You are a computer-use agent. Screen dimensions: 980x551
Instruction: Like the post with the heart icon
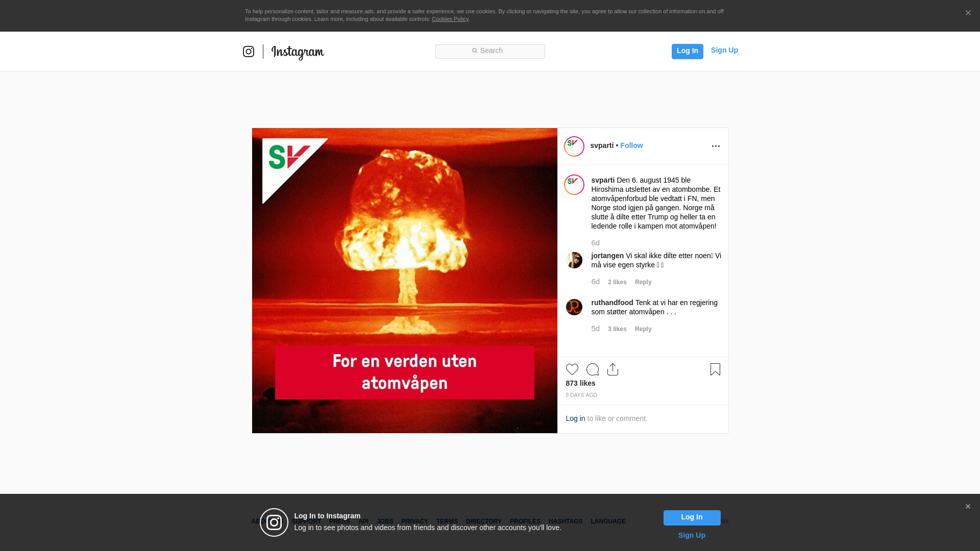(x=572, y=369)
